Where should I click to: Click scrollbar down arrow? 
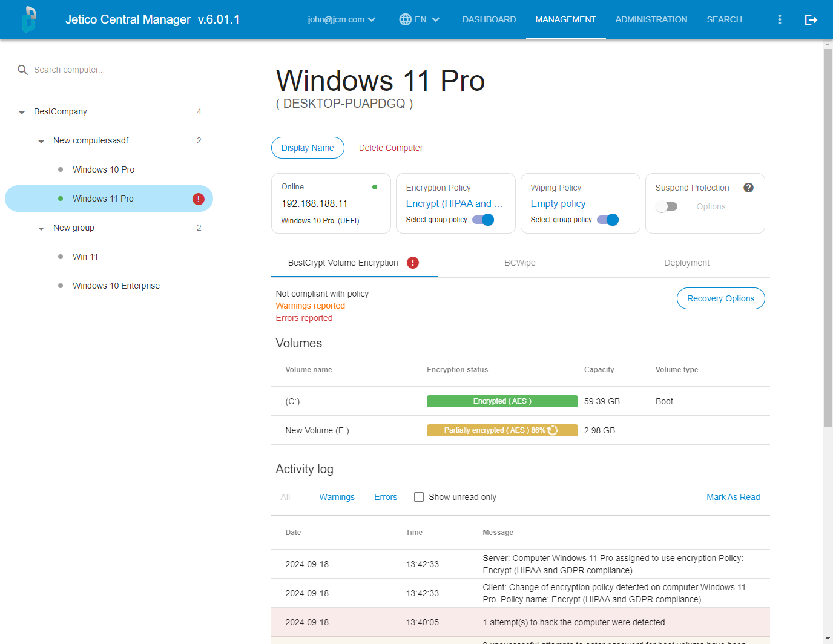pos(828,638)
